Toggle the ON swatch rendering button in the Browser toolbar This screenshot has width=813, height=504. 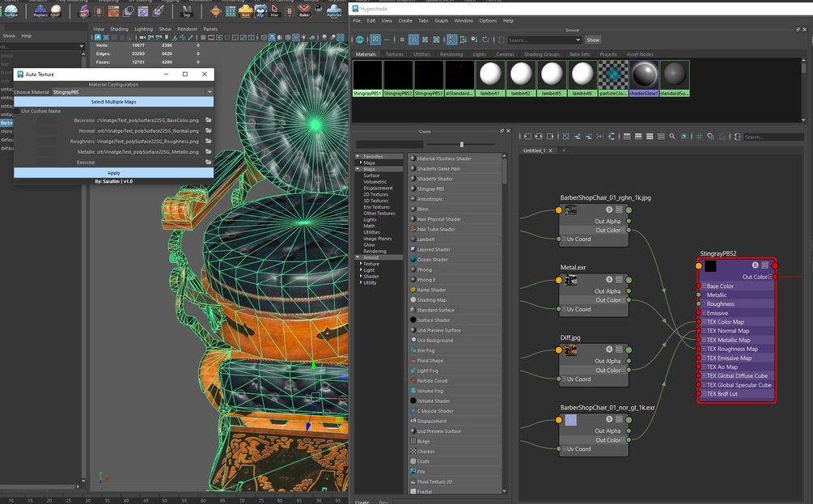point(359,40)
